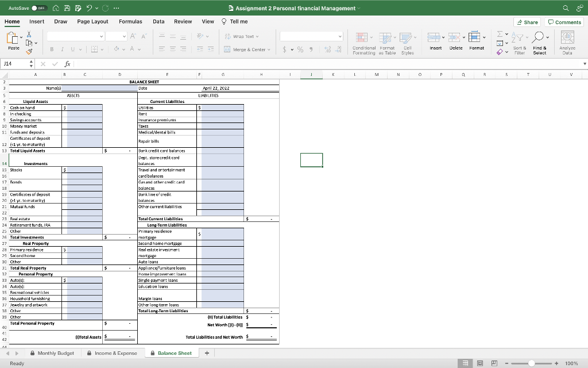This screenshot has height=368, width=588.
Task: Click the Cut scissors icon
Action: point(29,34)
